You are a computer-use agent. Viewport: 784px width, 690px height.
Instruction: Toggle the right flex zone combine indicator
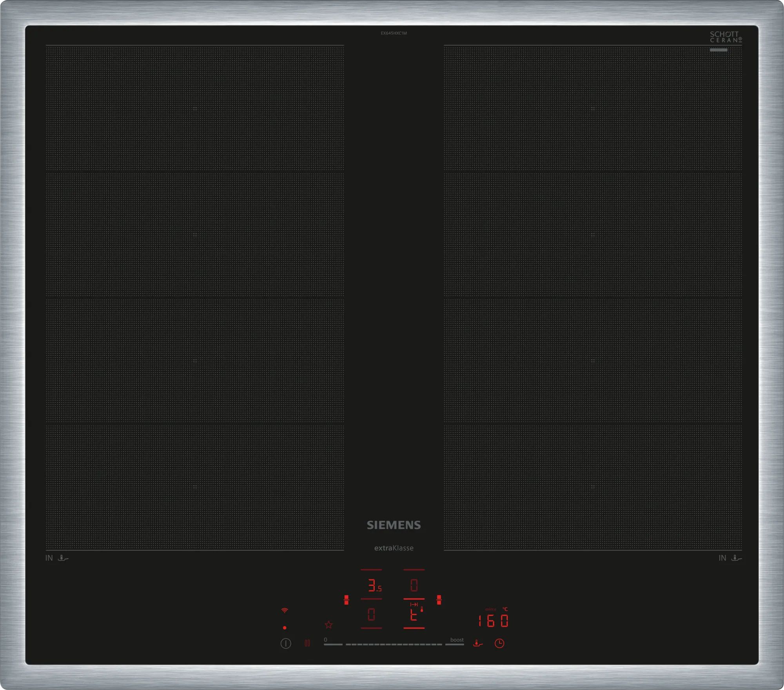(x=439, y=600)
